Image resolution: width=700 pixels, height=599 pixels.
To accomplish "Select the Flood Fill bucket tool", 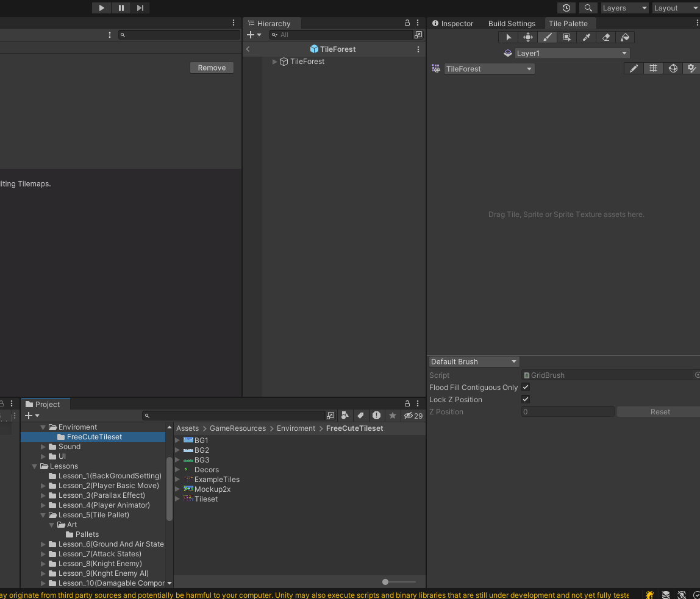I will tap(625, 37).
